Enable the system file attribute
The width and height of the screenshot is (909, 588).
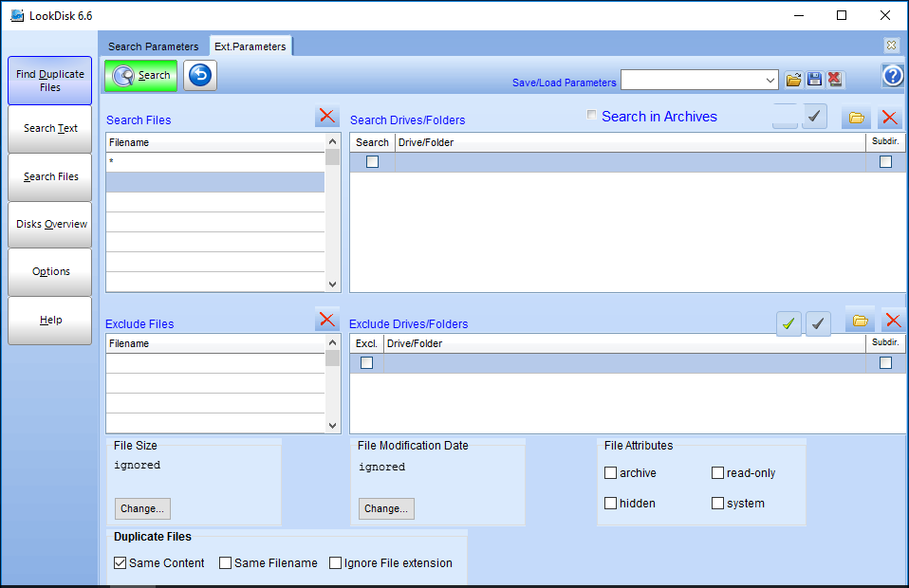(717, 503)
